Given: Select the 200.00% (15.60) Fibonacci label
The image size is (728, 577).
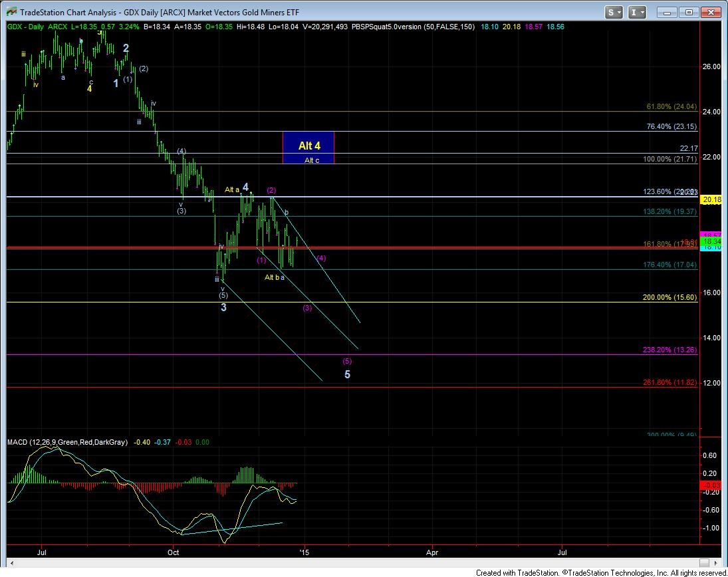Looking at the screenshot, I should click(x=670, y=298).
